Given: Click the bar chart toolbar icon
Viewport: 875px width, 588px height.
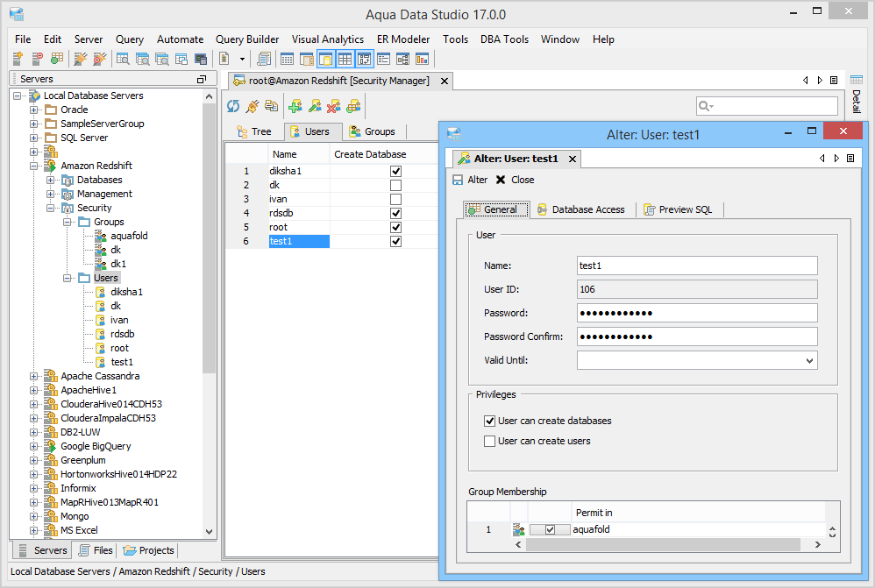Looking at the screenshot, I should pos(423,59).
